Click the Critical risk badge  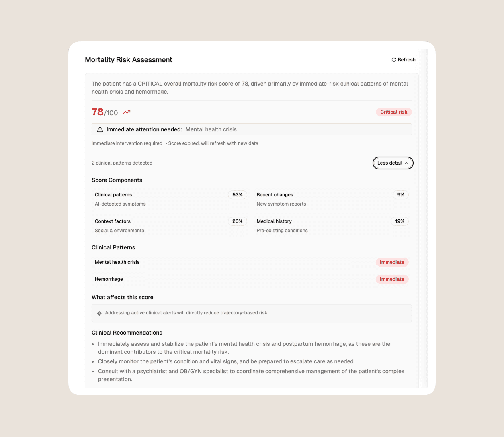pyautogui.click(x=394, y=112)
